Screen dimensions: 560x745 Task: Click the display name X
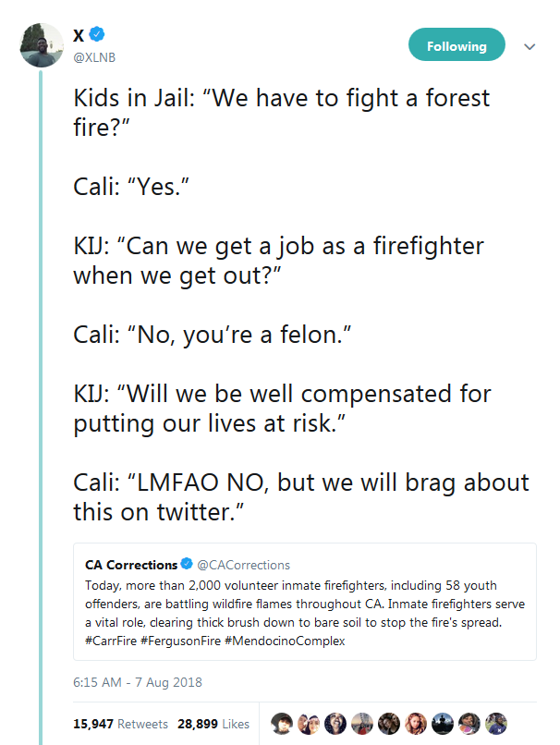point(79,35)
